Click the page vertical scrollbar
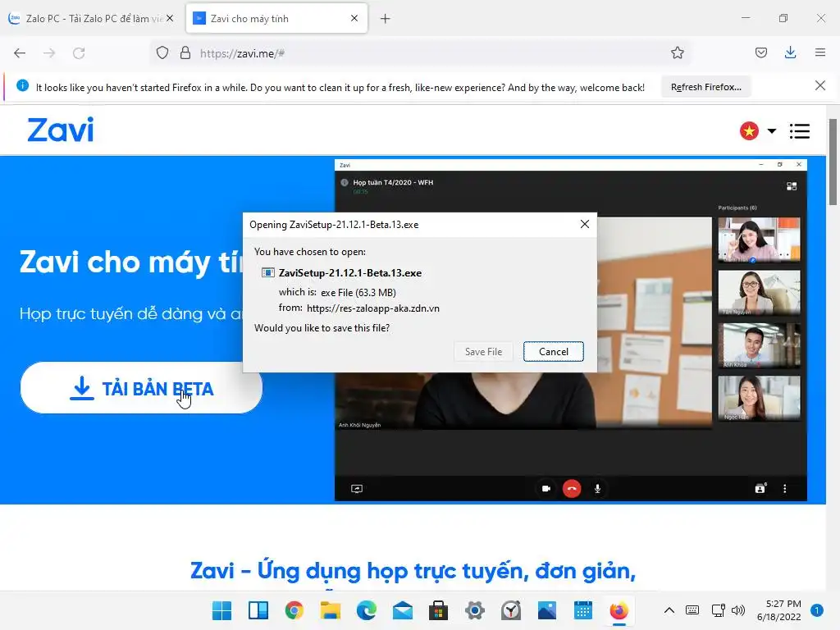840x630 pixels. pos(833,162)
